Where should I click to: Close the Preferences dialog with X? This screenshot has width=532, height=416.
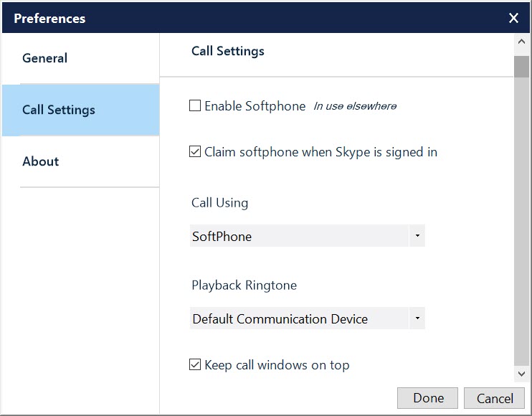tap(513, 19)
